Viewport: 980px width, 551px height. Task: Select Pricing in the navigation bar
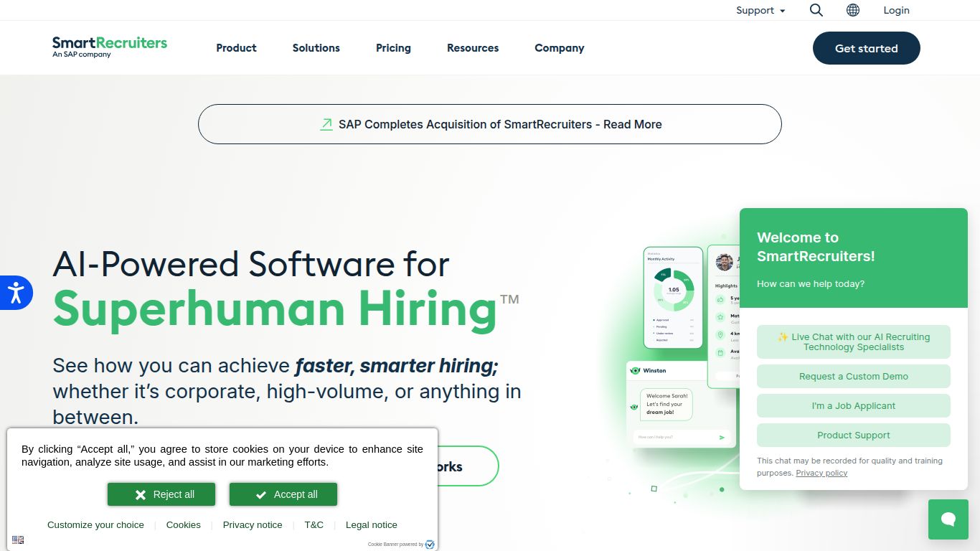(x=393, y=48)
